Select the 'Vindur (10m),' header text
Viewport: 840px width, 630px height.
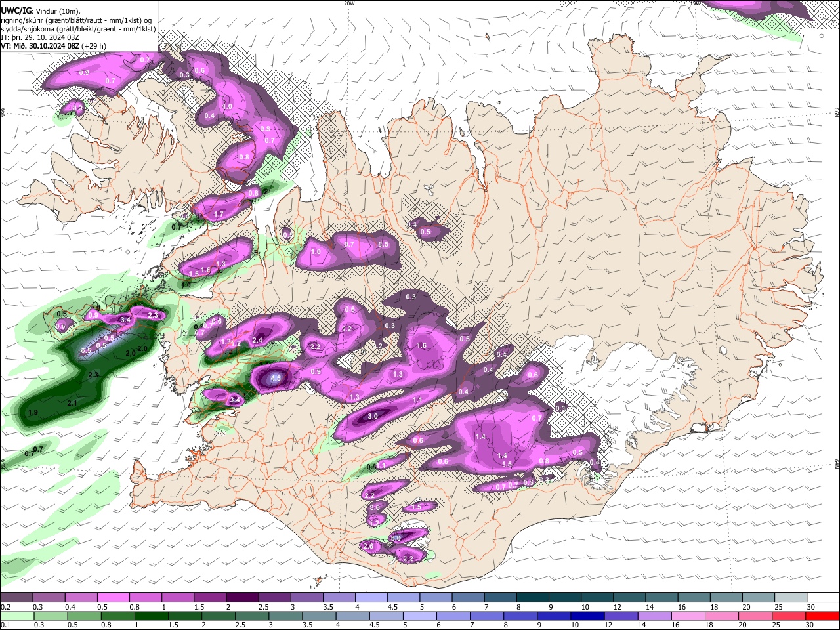(58, 11)
